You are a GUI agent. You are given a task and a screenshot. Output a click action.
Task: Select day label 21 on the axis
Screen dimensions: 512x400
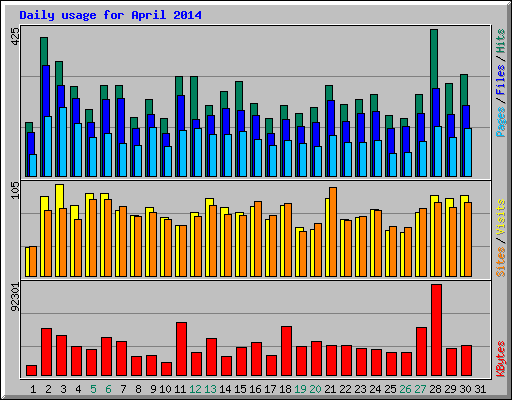click(x=330, y=389)
